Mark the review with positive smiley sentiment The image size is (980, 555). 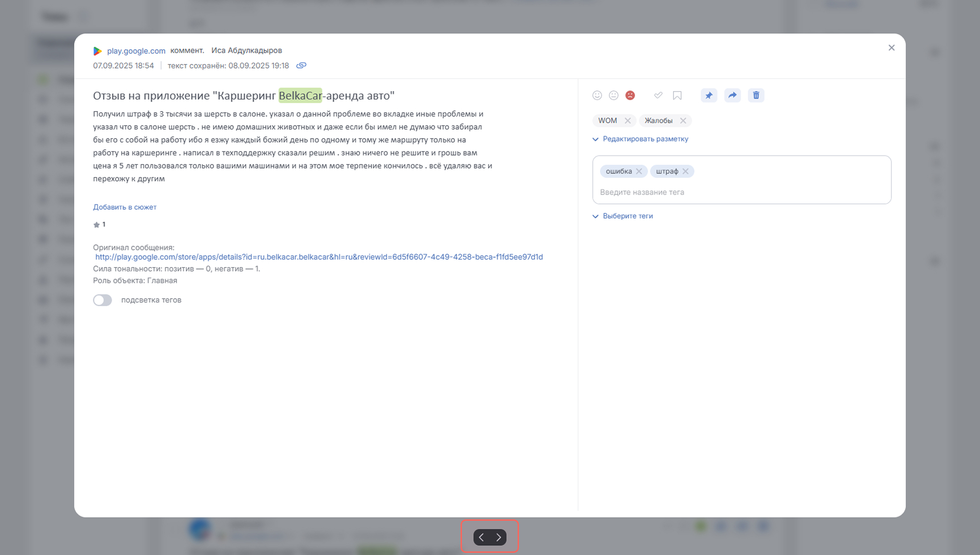597,95
